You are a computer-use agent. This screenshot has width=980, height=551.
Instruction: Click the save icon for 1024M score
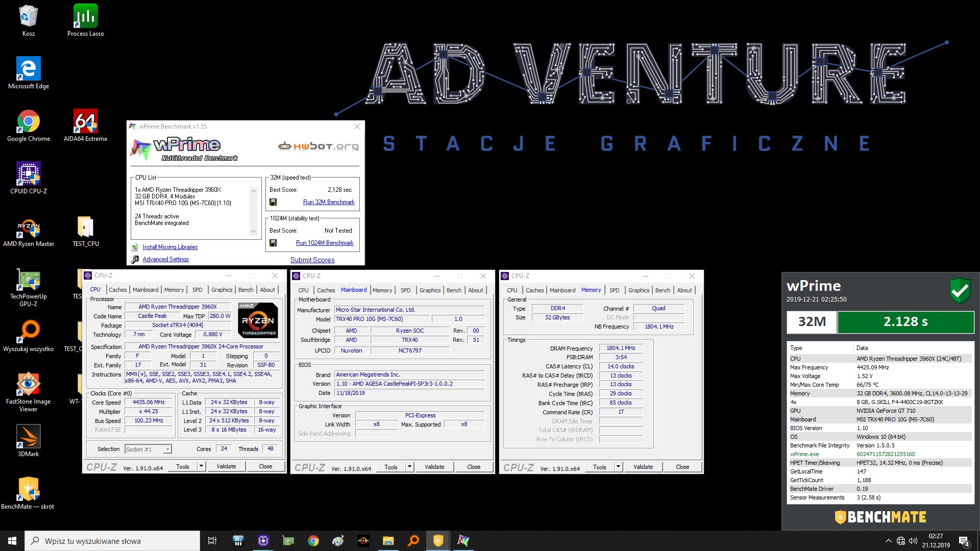tap(273, 243)
